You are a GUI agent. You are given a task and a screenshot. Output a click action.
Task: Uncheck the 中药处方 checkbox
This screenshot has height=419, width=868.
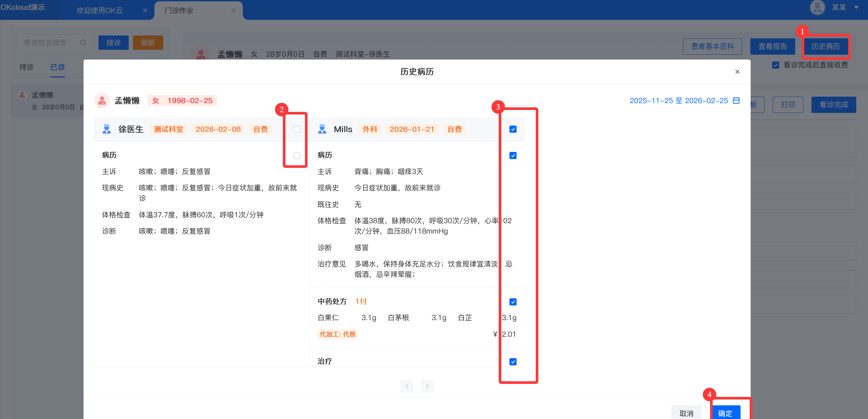tap(513, 302)
